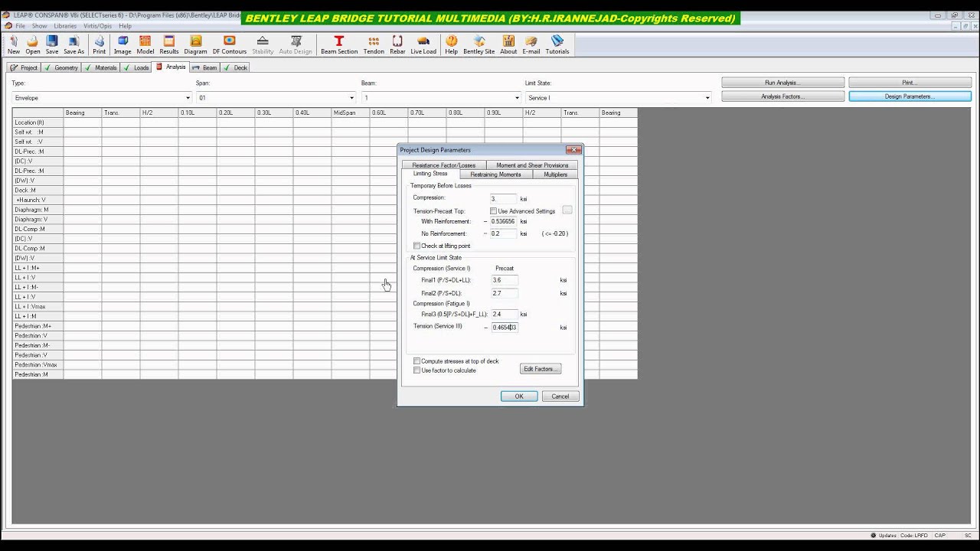Screen dimensions: 980x551
Task: Click the Design Parameters button
Action: [x=910, y=96]
